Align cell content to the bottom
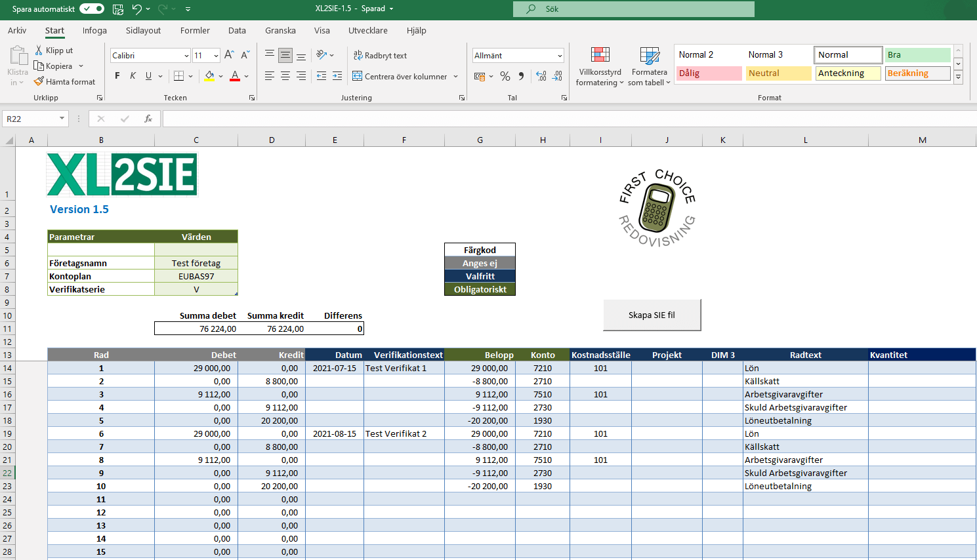Viewport: 977px width, 560px height. pyautogui.click(x=301, y=55)
